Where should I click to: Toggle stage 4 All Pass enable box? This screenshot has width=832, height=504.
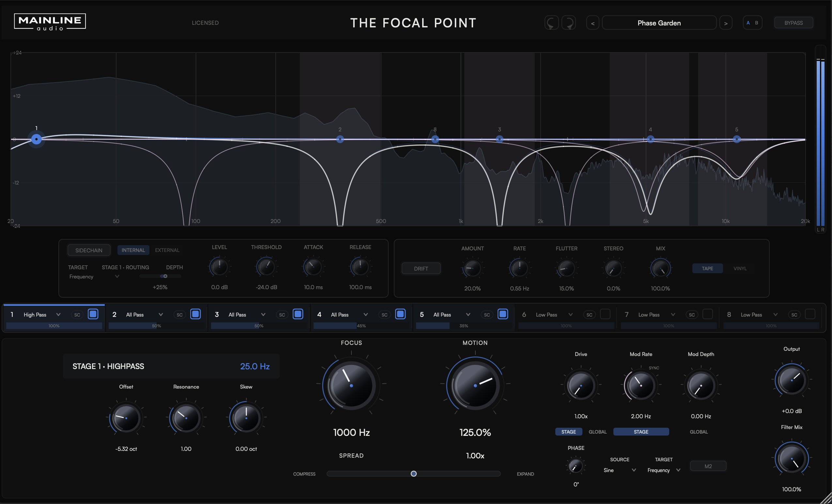coord(400,314)
